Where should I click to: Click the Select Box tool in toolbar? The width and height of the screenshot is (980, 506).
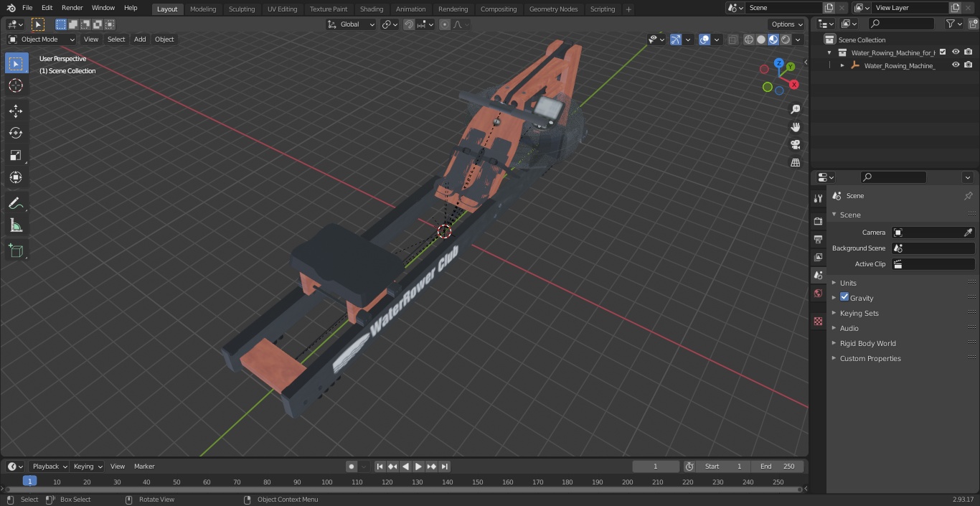point(16,63)
